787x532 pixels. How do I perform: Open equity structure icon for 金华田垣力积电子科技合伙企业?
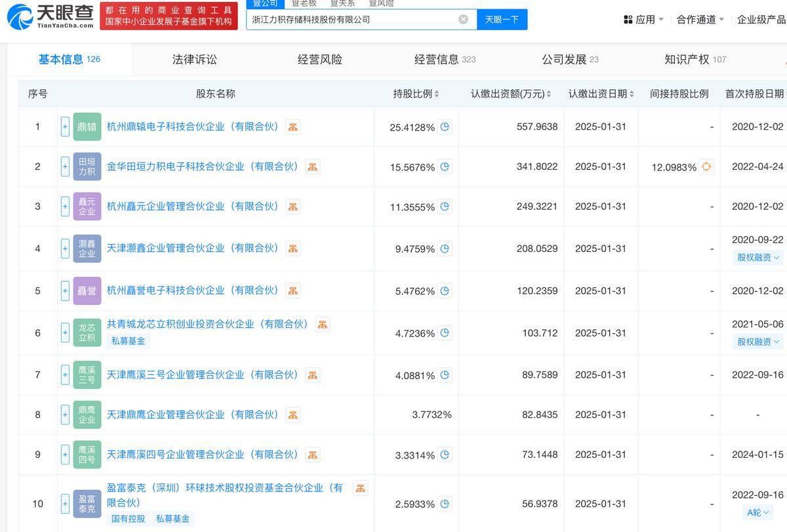313,167
